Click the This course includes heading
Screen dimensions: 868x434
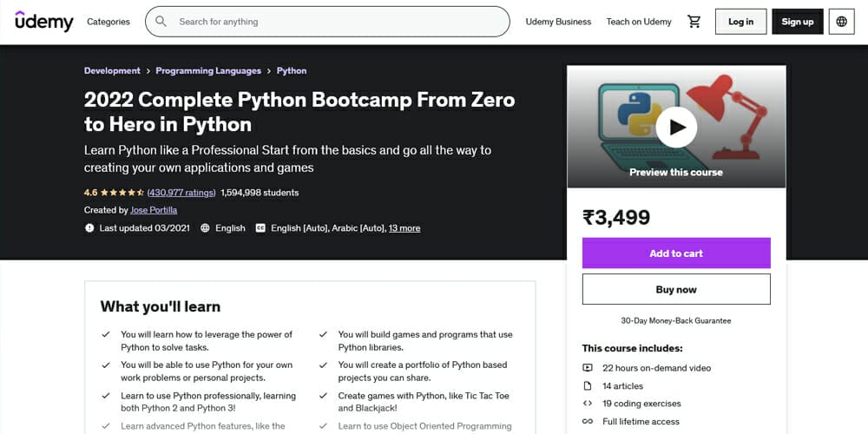pyautogui.click(x=632, y=348)
